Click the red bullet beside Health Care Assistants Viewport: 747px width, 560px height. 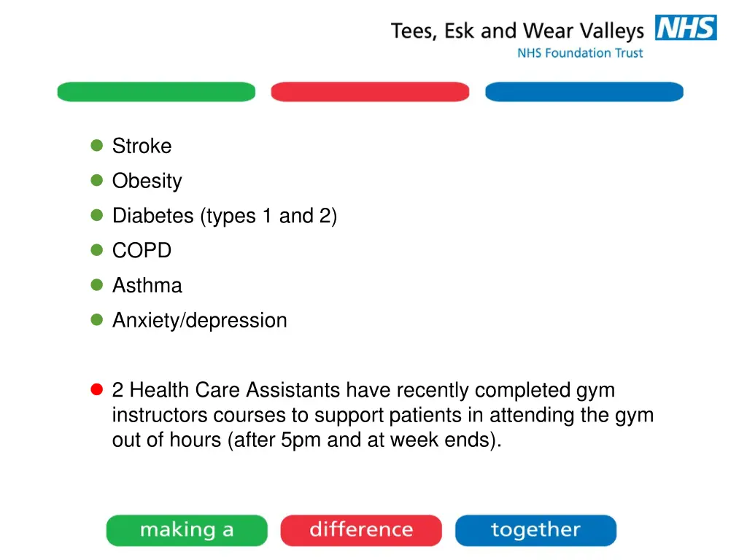(97, 389)
